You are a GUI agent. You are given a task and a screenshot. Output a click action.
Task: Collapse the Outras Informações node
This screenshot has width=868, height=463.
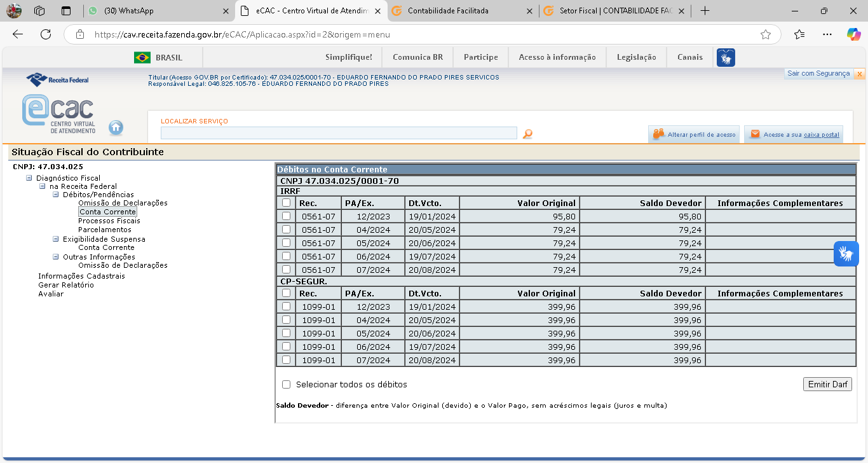pos(55,257)
